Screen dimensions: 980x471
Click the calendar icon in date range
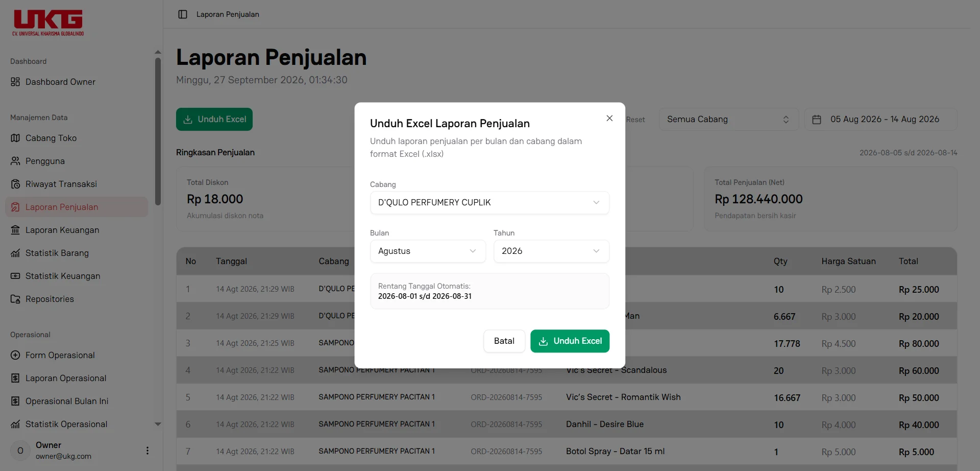click(x=817, y=120)
